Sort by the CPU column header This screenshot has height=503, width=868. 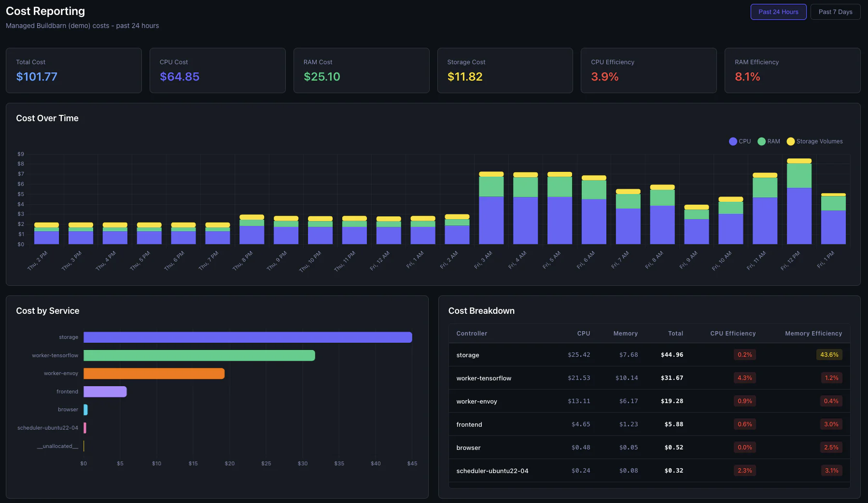click(584, 334)
